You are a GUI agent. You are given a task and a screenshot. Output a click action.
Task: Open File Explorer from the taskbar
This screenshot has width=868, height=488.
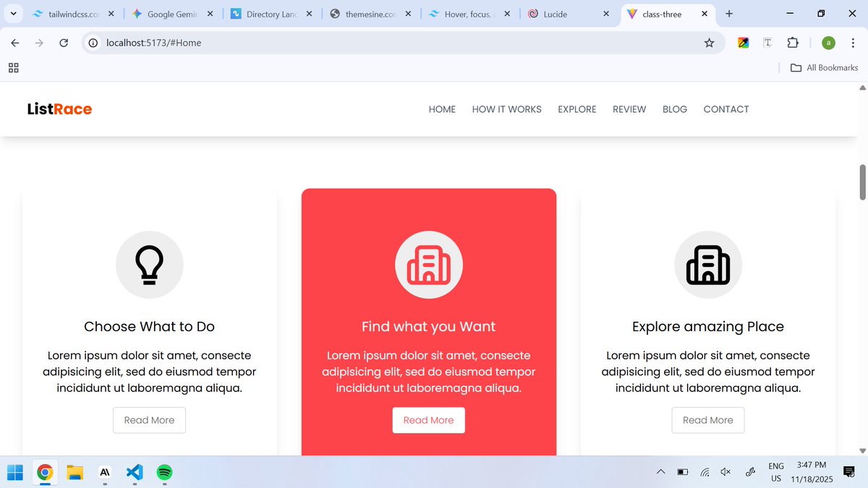pyautogui.click(x=75, y=473)
